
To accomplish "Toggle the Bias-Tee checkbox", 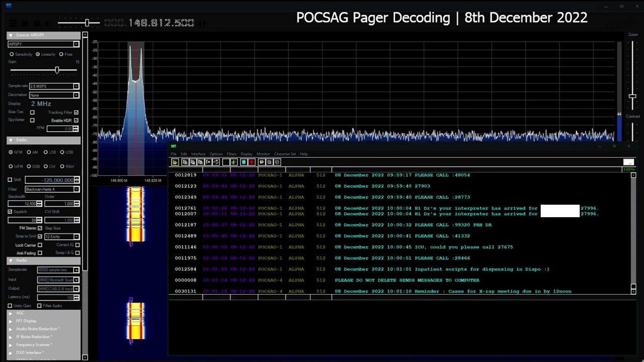I will pos(32,112).
